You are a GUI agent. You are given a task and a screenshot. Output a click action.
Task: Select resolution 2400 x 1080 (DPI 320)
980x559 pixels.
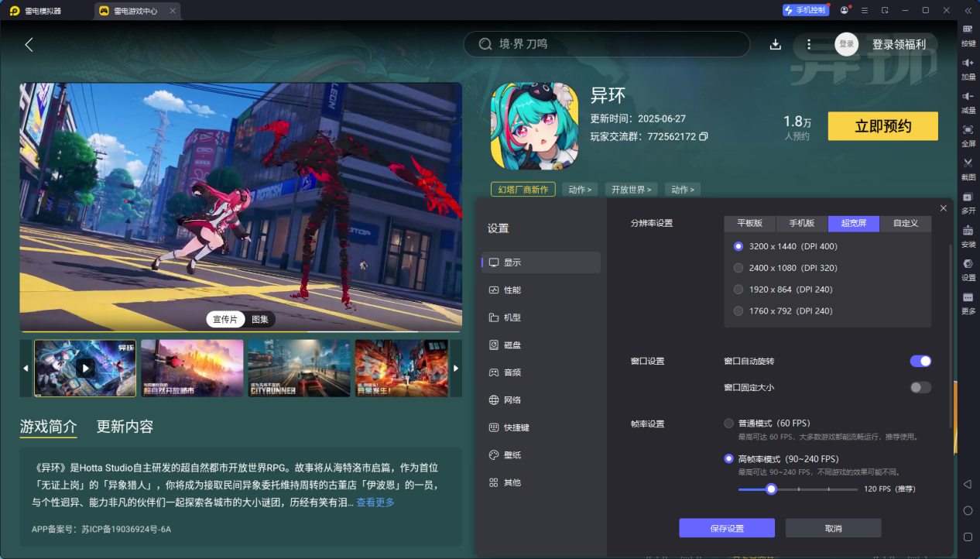pos(786,268)
